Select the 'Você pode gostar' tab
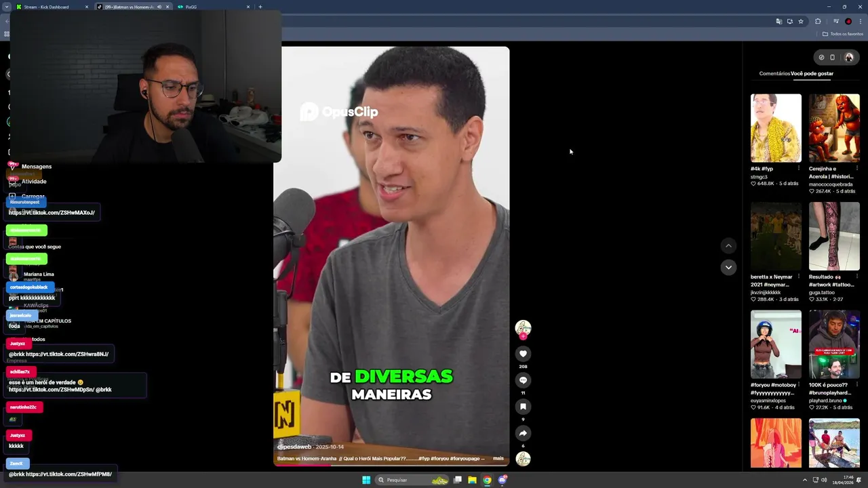 tap(812, 73)
